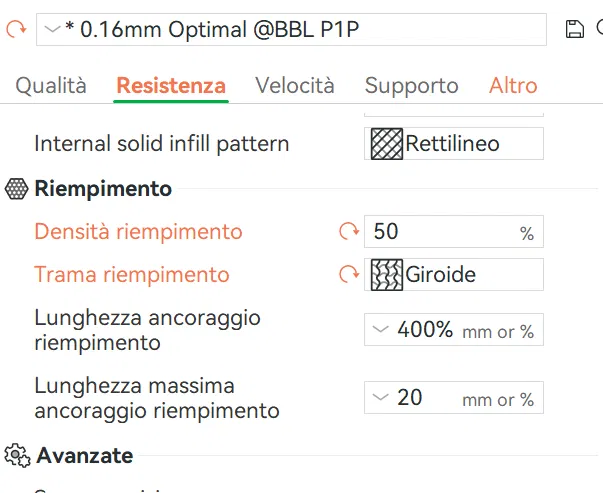Click the reset preset arrow beside the preset name

15,30
